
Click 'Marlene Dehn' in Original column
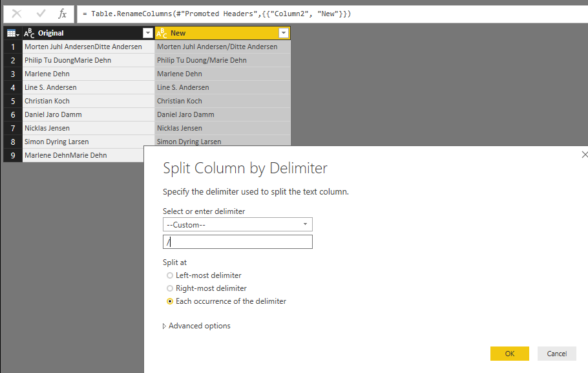(x=89, y=74)
